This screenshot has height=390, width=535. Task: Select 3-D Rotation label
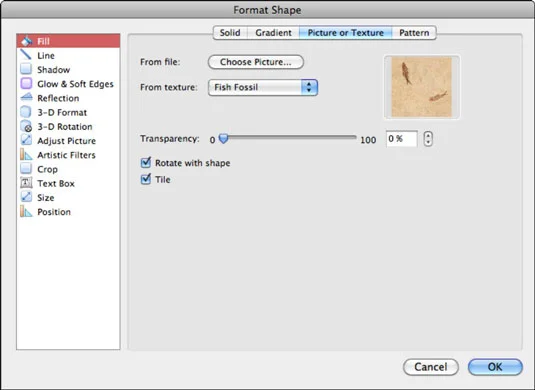pos(65,127)
